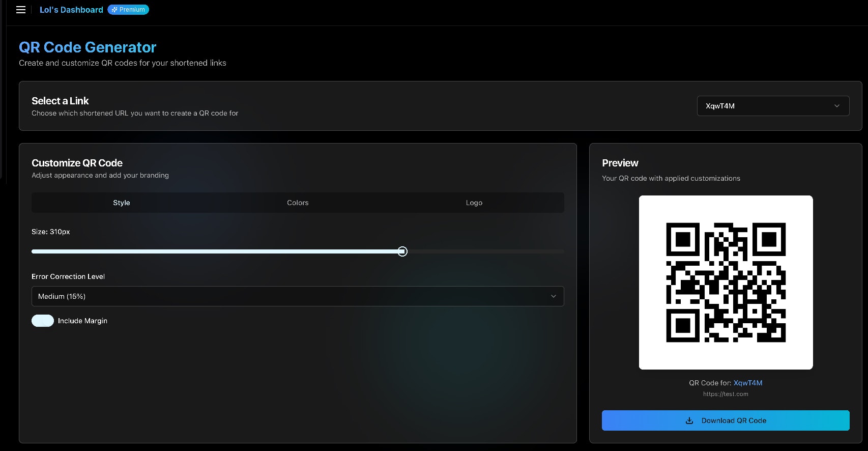Image resolution: width=868 pixels, height=451 pixels.
Task: Toggle the Include Margin switch
Action: (x=43, y=321)
